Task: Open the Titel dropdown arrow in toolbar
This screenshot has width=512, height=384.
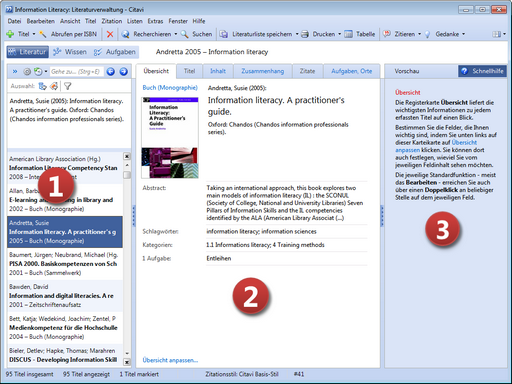Action: click(x=34, y=34)
